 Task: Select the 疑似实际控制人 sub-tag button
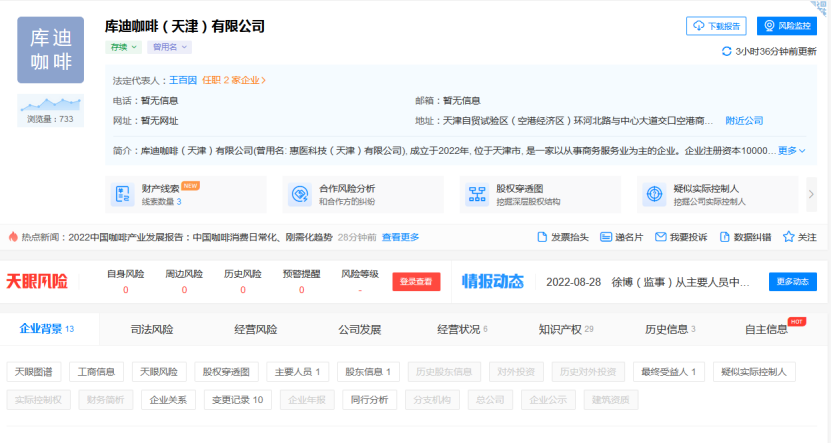754,372
